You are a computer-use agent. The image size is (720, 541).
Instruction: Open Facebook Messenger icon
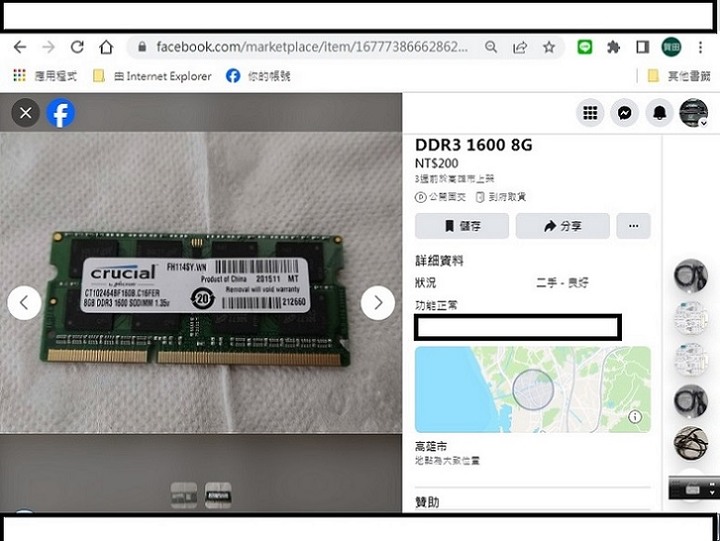coord(624,113)
